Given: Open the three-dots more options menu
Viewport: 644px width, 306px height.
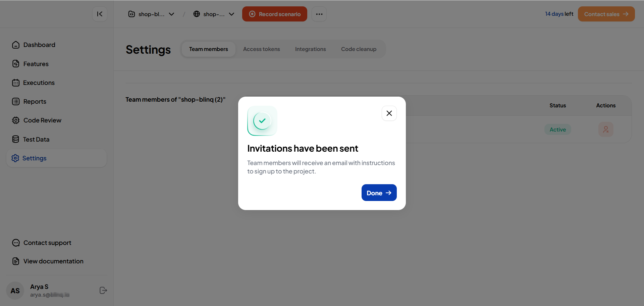Looking at the screenshot, I should (x=319, y=14).
